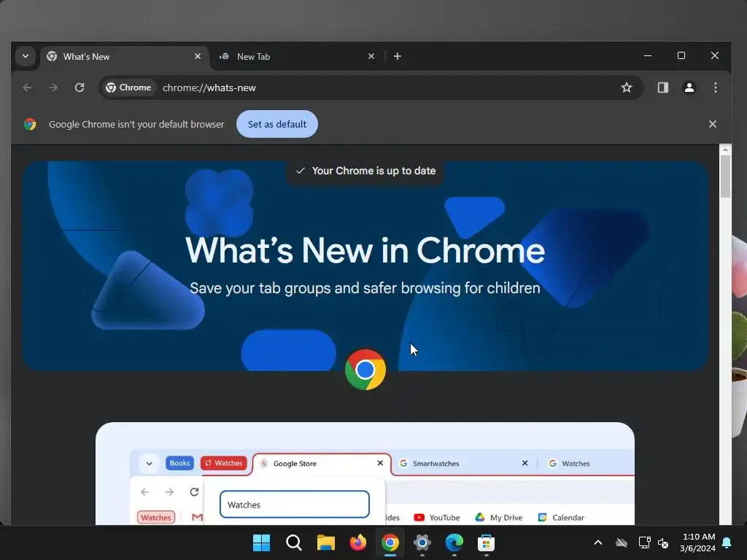Open a new tab with plus button
The image size is (747, 560).
coord(398,56)
